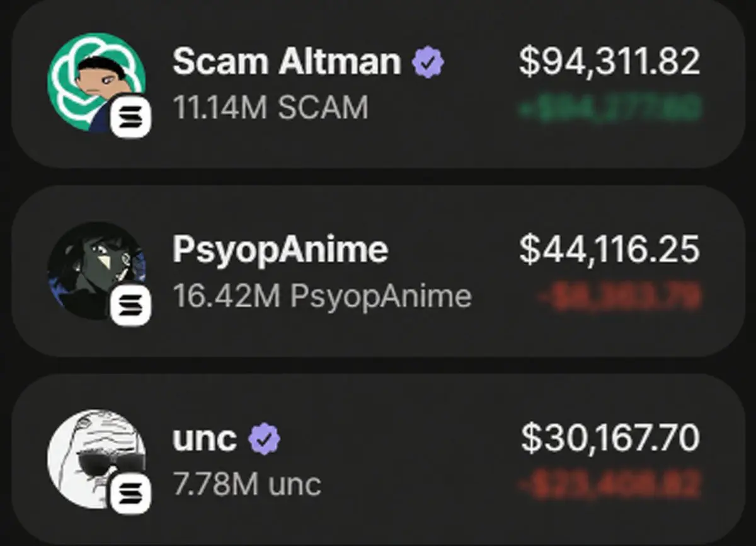This screenshot has height=546, width=756.
Task: Click the $44,116.25 value
Action: [x=609, y=249]
